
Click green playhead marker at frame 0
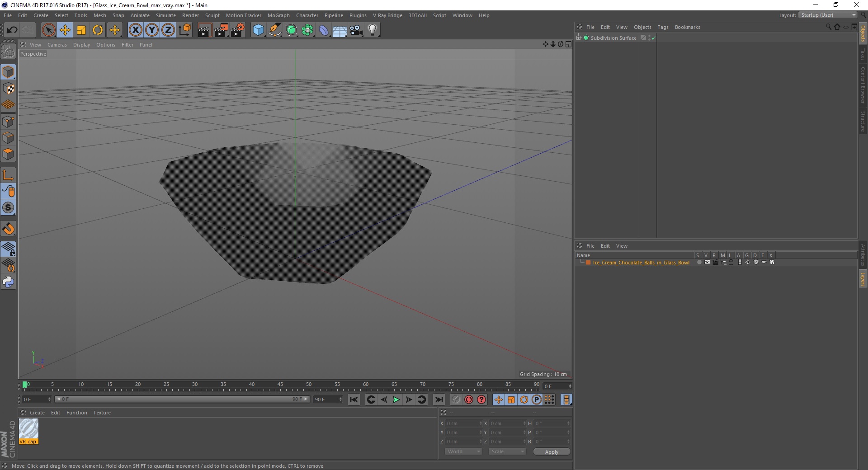(x=24, y=385)
